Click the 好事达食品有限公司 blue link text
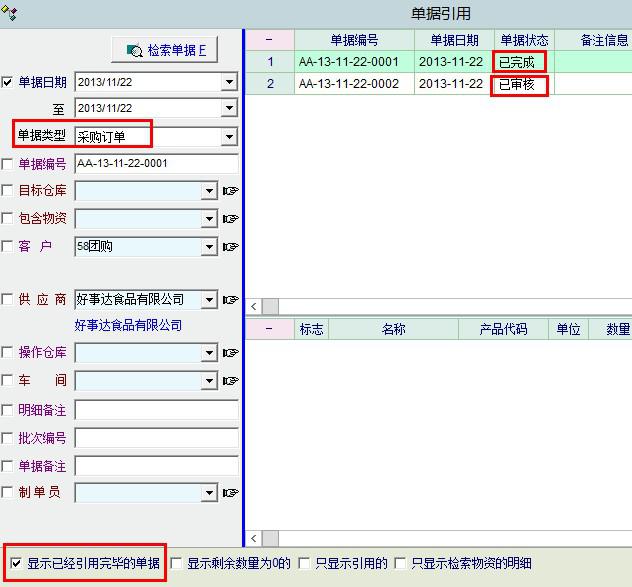Viewport: 632px width, 587px height. [129, 326]
